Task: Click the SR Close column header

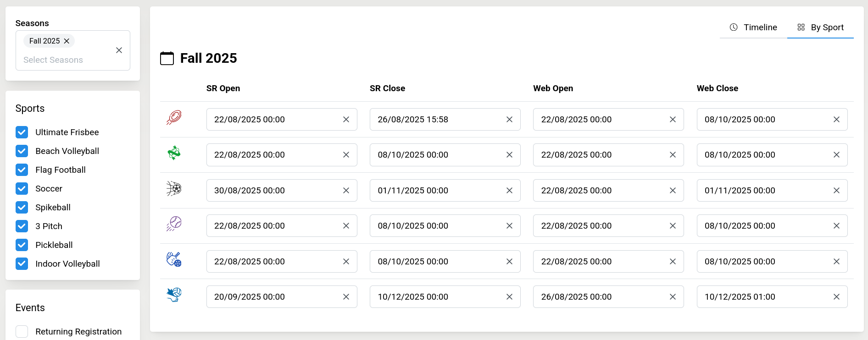Action: [387, 88]
